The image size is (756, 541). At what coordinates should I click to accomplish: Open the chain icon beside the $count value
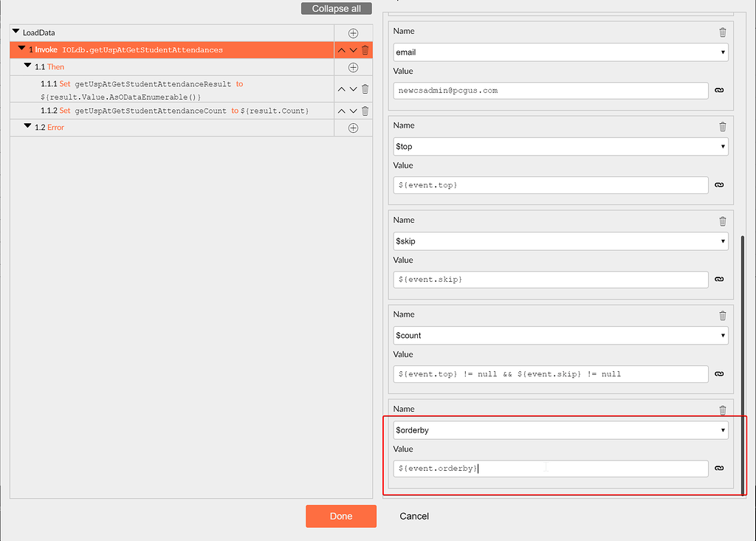coord(718,373)
